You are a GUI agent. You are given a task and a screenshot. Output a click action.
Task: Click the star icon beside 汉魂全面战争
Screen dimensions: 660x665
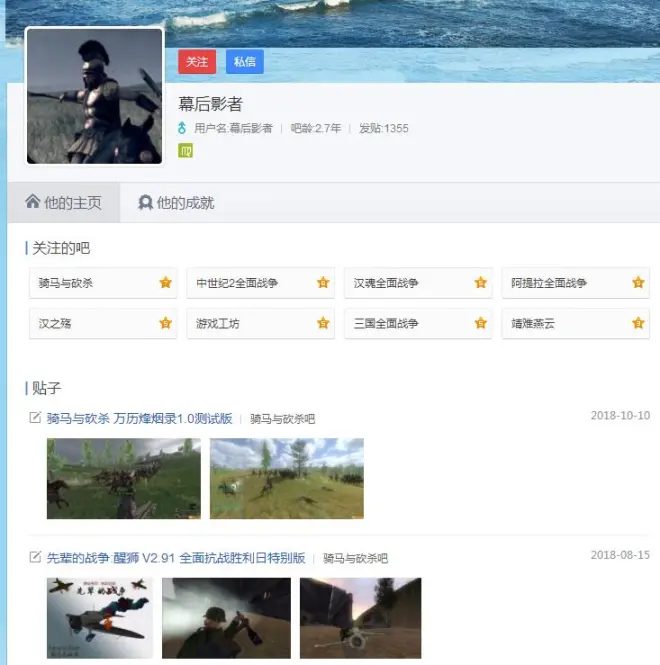pos(480,283)
